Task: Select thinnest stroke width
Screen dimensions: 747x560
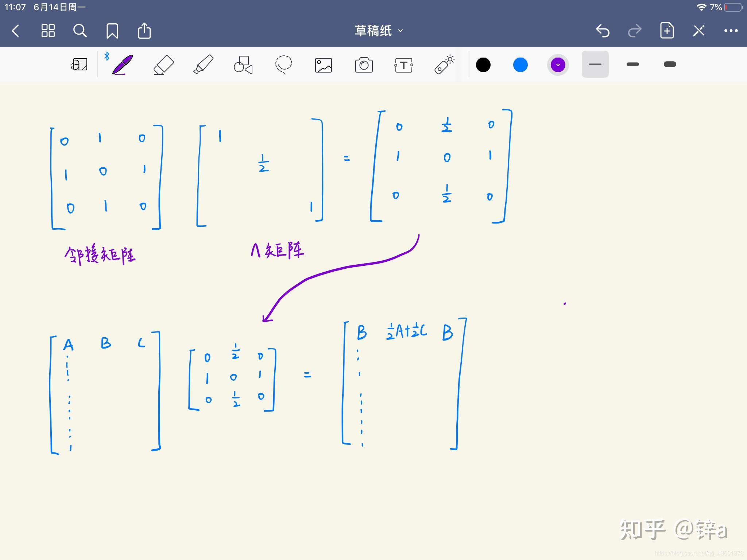Action: (x=595, y=65)
